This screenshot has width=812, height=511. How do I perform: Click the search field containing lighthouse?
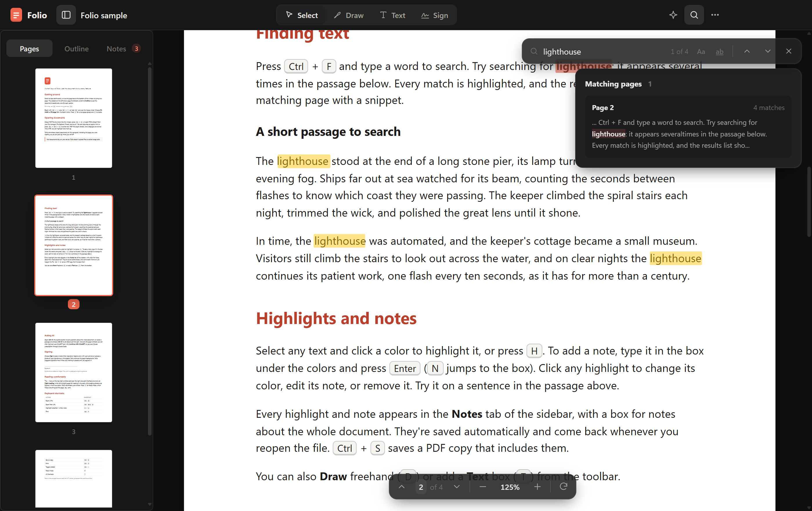[x=604, y=52]
